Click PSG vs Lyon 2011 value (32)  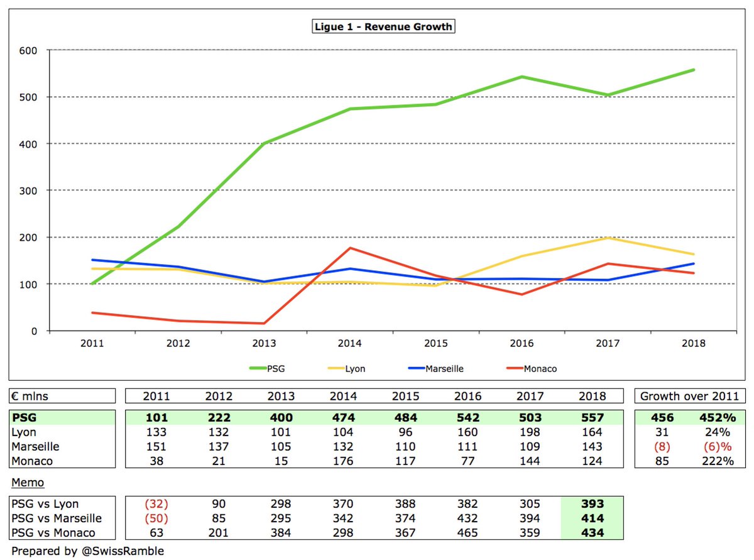click(x=157, y=503)
